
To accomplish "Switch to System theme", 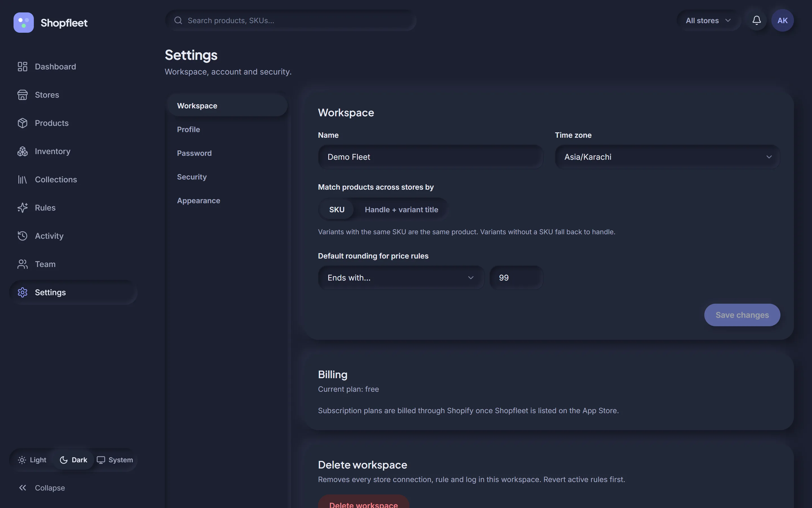I will pyautogui.click(x=115, y=460).
